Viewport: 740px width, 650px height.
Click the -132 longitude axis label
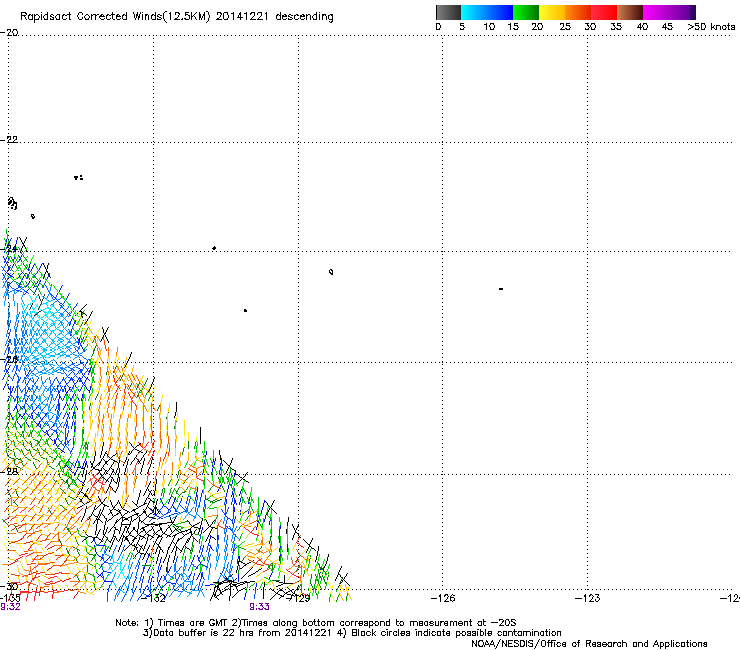coord(154,598)
